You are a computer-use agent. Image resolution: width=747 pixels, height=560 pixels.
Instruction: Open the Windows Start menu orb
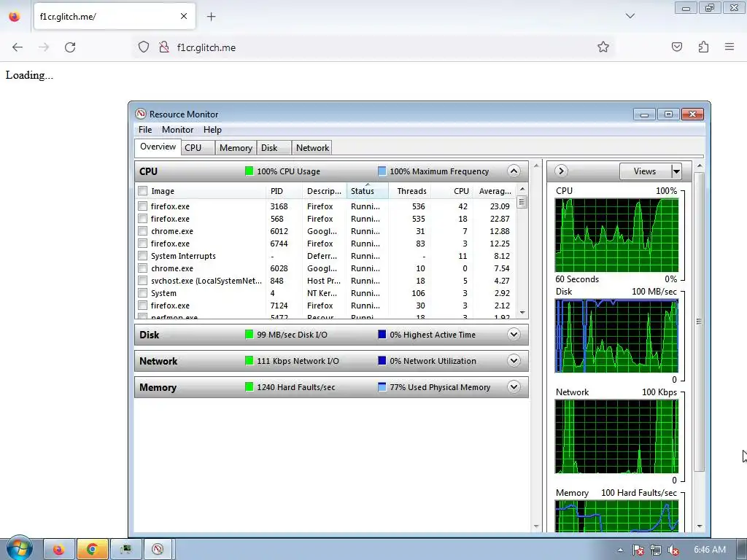(x=20, y=548)
